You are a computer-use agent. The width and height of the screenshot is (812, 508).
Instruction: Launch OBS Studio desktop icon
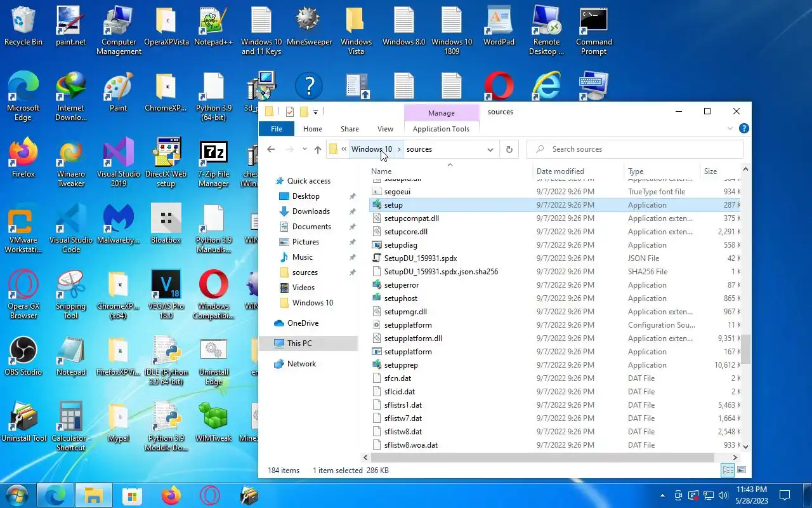coord(23,356)
